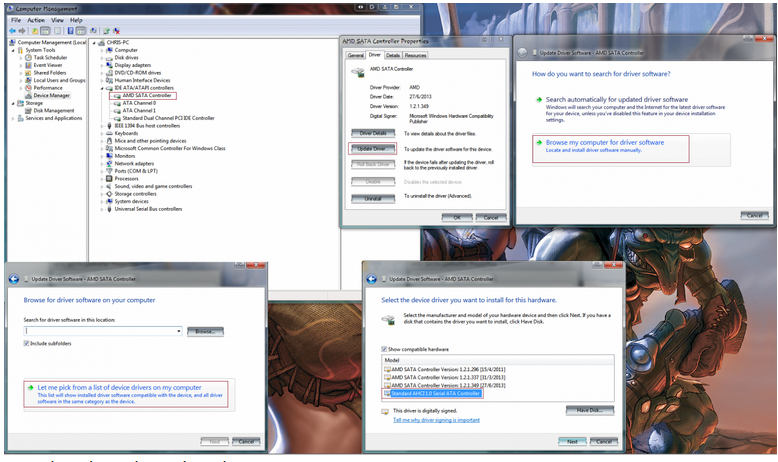Image resolution: width=778 pixels, height=462 pixels.
Task: Click the Keyboards device icon
Action: pos(109,133)
